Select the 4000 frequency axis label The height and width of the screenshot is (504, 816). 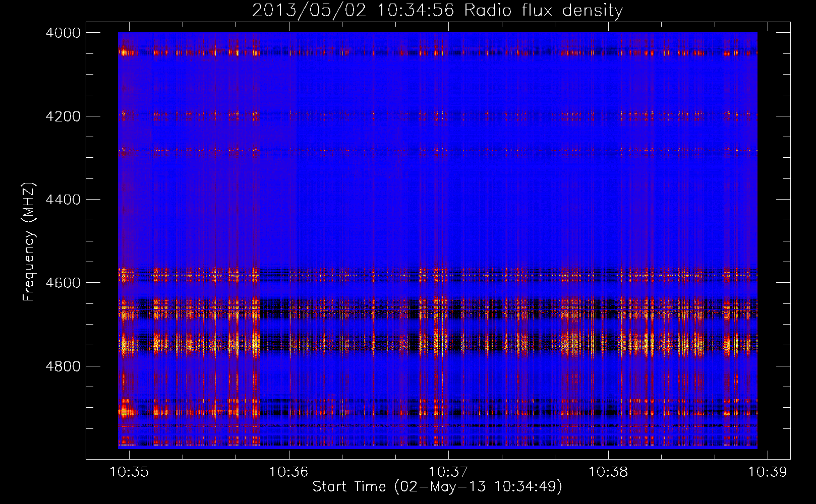click(x=63, y=33)
